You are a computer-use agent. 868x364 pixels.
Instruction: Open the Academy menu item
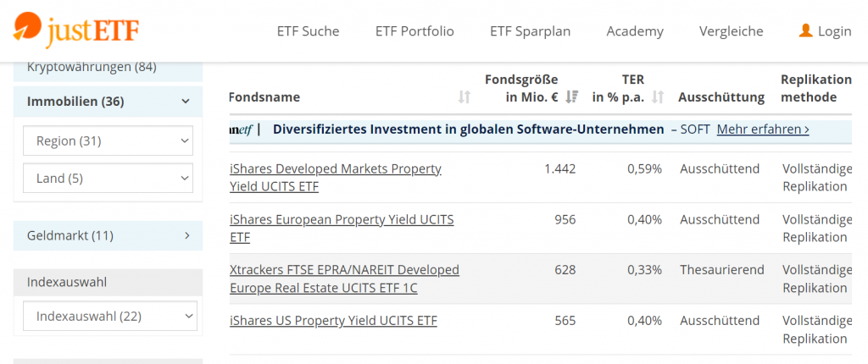[635, 31]
